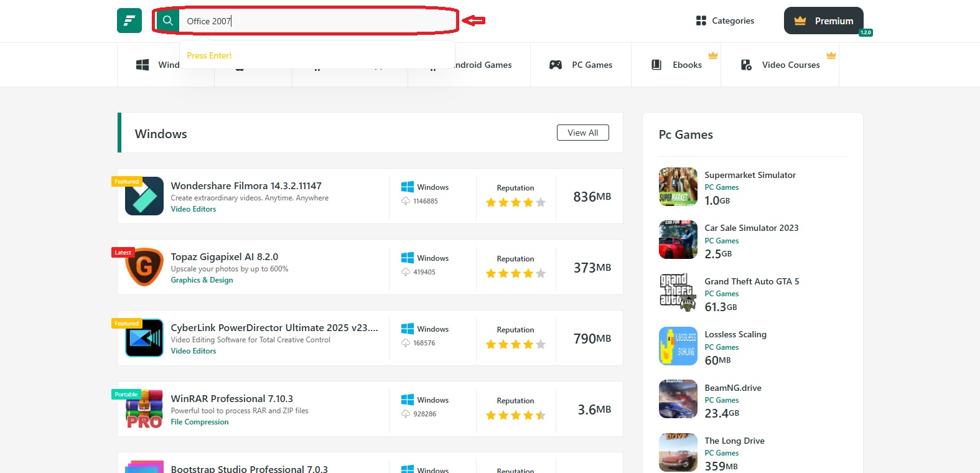Screen dimensions: 980x473
Task: Click the book icon beside Ebooks
Action: pos(656,65)
